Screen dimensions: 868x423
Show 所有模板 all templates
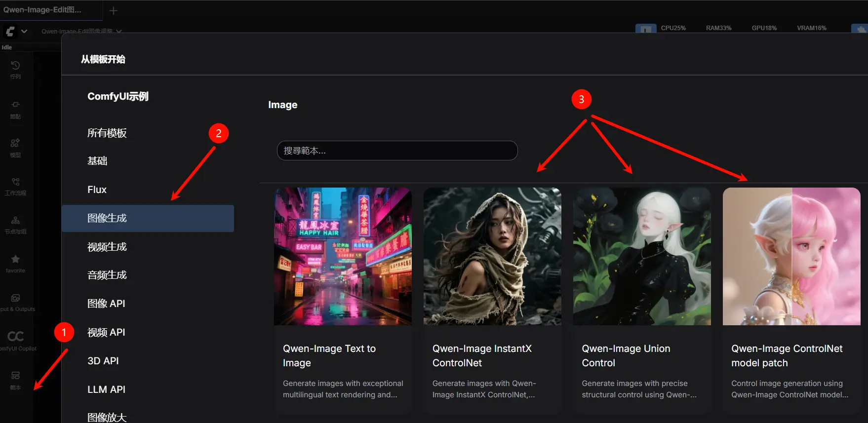[107, 133]
